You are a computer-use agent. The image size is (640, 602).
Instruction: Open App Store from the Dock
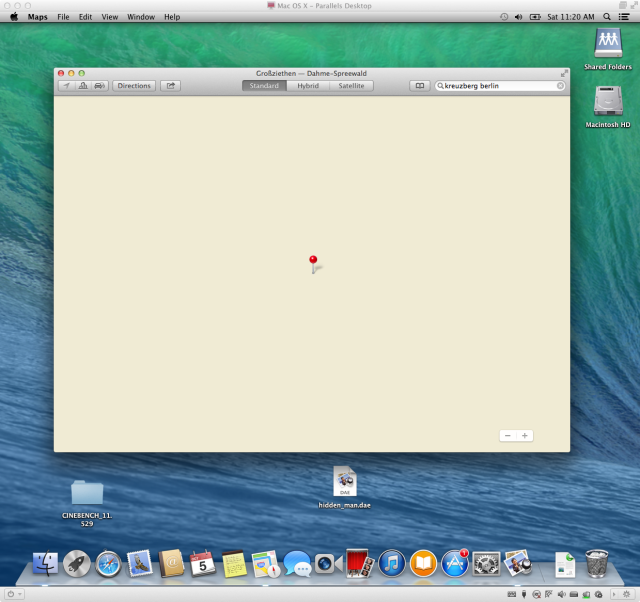click(455, 564)
